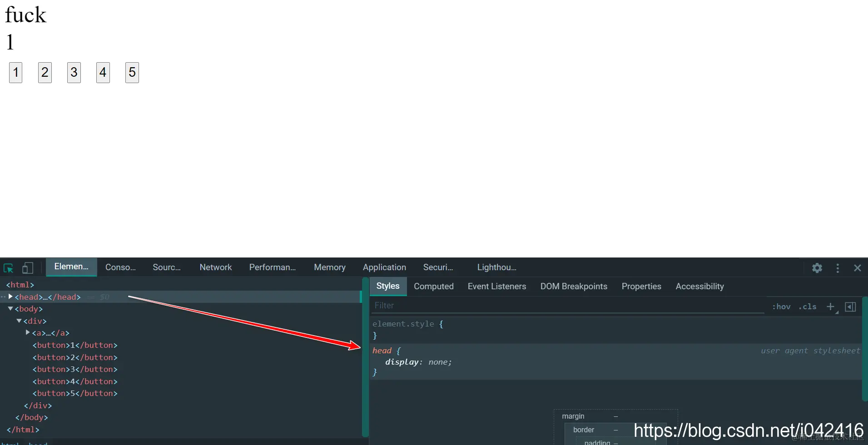Viewport: 868px width, 445px height.
Task: Open the Sources tab
Action: pos(167,267)
